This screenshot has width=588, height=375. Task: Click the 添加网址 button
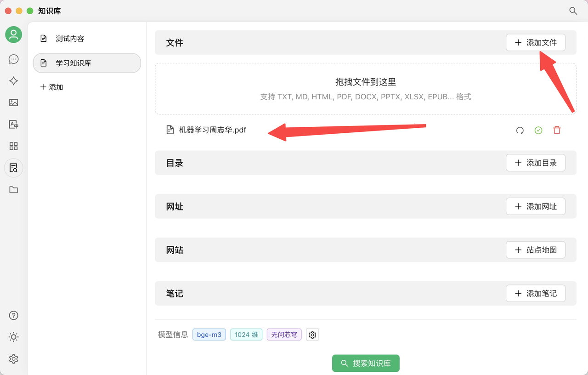(535, 206)
